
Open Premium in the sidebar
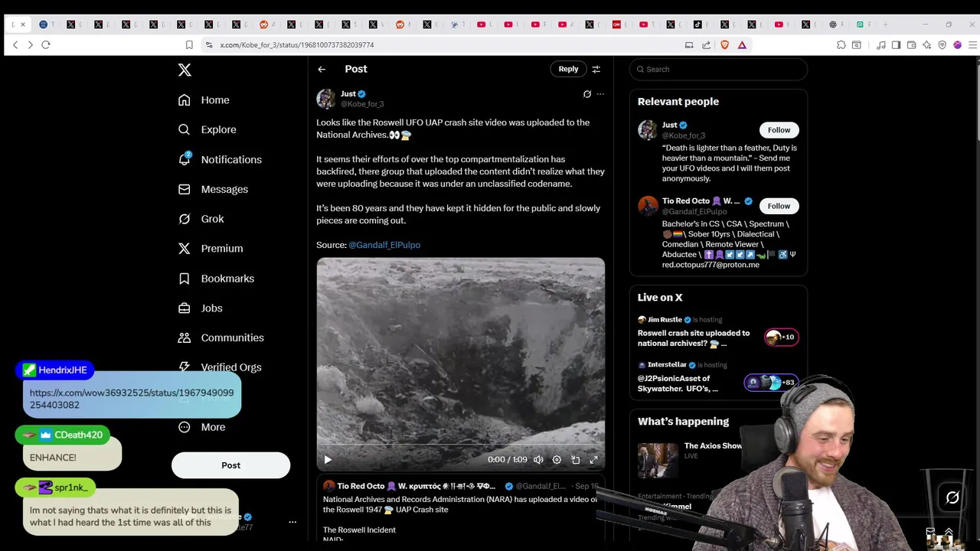click(211, 249)
